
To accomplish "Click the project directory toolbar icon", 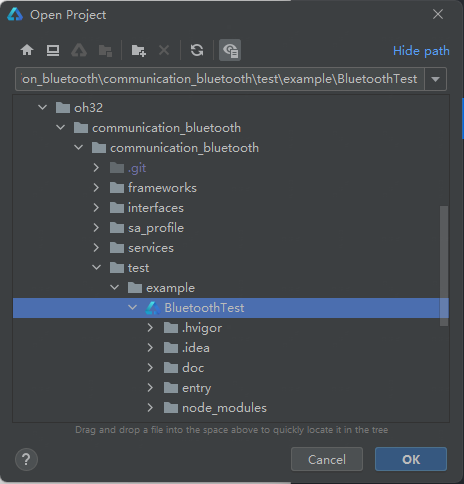I will (x=79, y=51).
